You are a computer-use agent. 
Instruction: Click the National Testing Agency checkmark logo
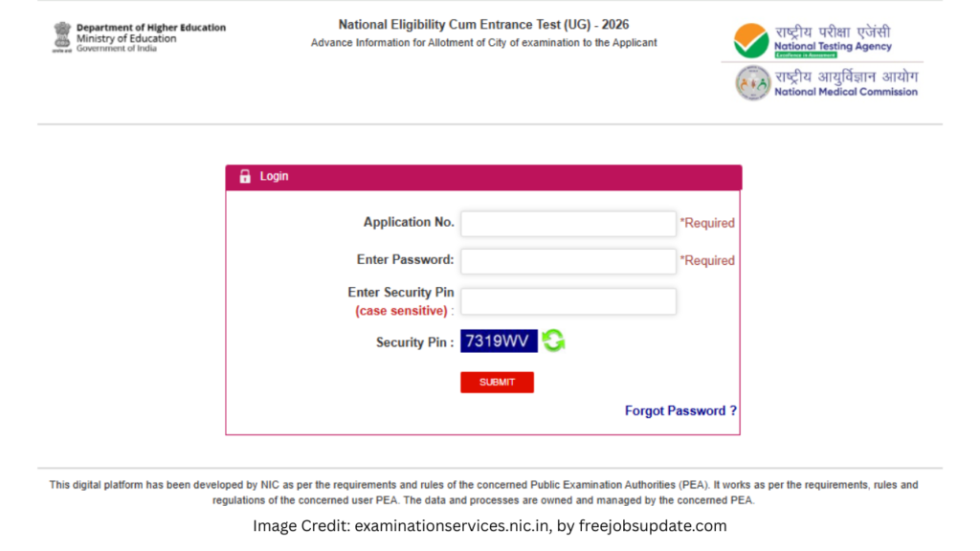tap(751, 41)
